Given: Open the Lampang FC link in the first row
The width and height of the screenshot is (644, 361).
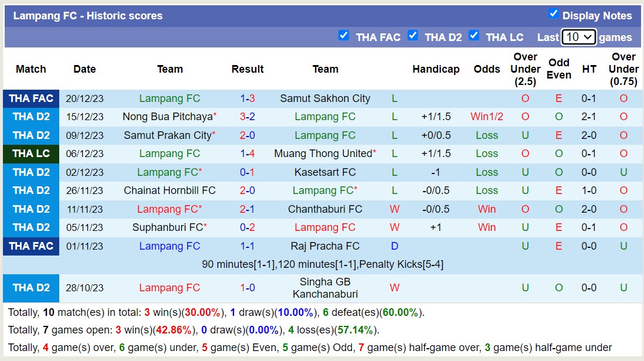Looking at the screenshot, I should point(170,98).
